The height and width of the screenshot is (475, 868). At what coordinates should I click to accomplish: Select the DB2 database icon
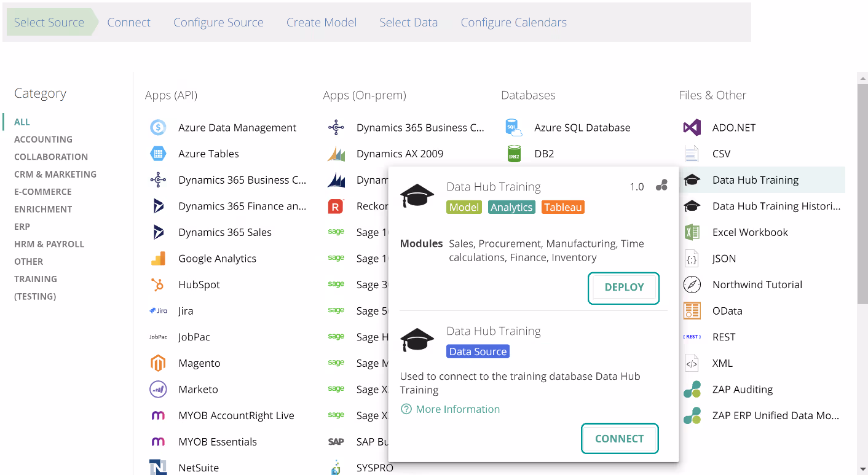pyautogui.click(x=513, y=153)
